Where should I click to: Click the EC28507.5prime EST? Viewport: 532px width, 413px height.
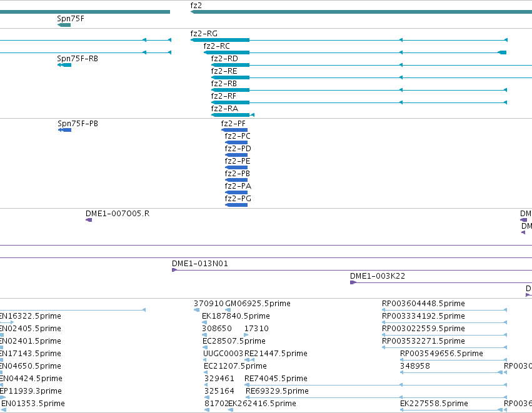pos(205,347)
